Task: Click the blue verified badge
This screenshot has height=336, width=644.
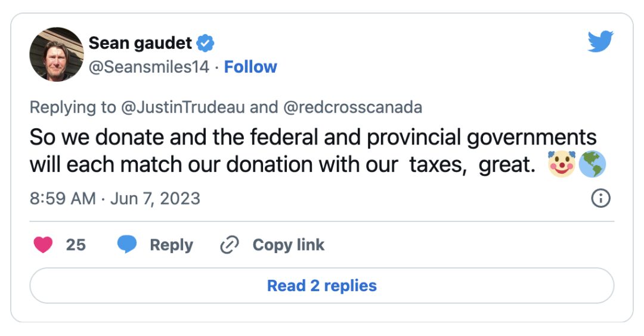Action: coord(205,43)
